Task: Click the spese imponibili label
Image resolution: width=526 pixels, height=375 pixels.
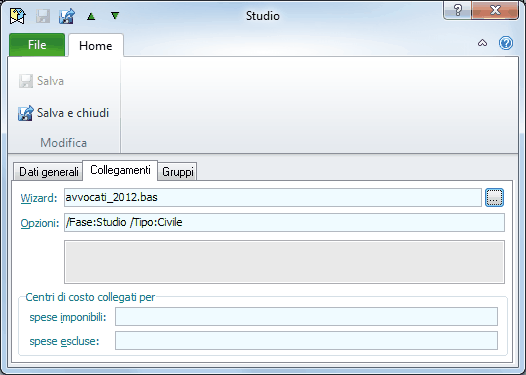Action: coord(68,317)
